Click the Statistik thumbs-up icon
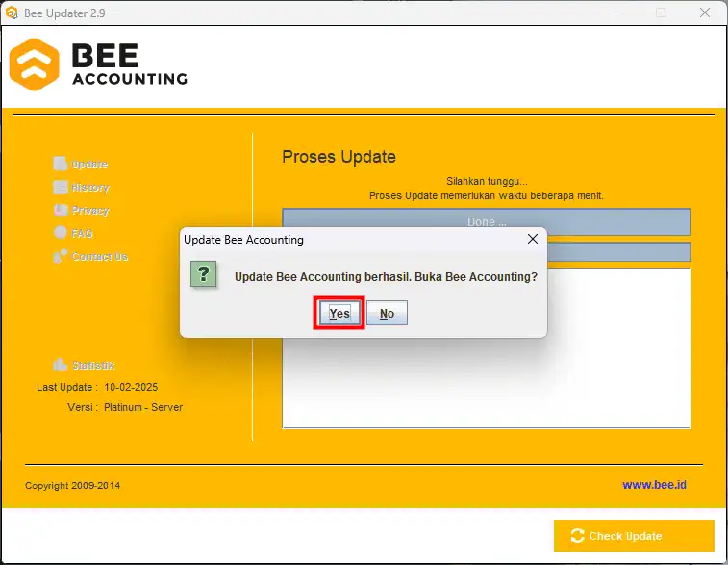This screenshot has width=728, height=565. [x=61, y=365]
